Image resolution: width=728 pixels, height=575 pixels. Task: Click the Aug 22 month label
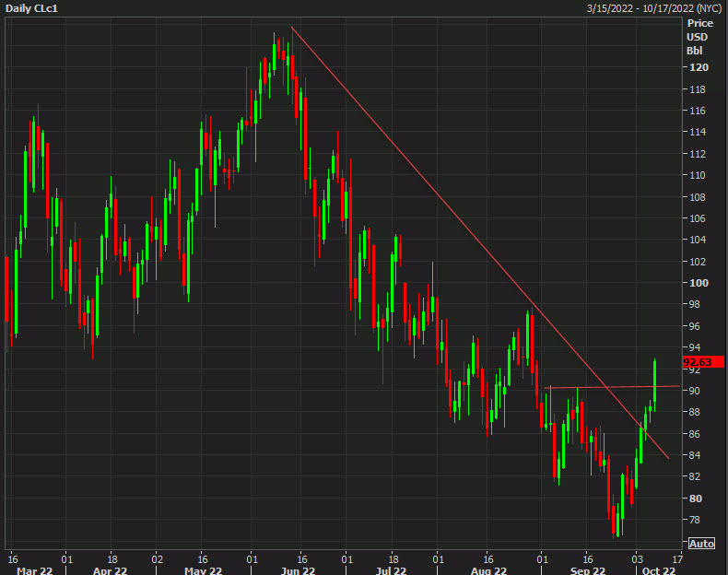tap(488, 570)
